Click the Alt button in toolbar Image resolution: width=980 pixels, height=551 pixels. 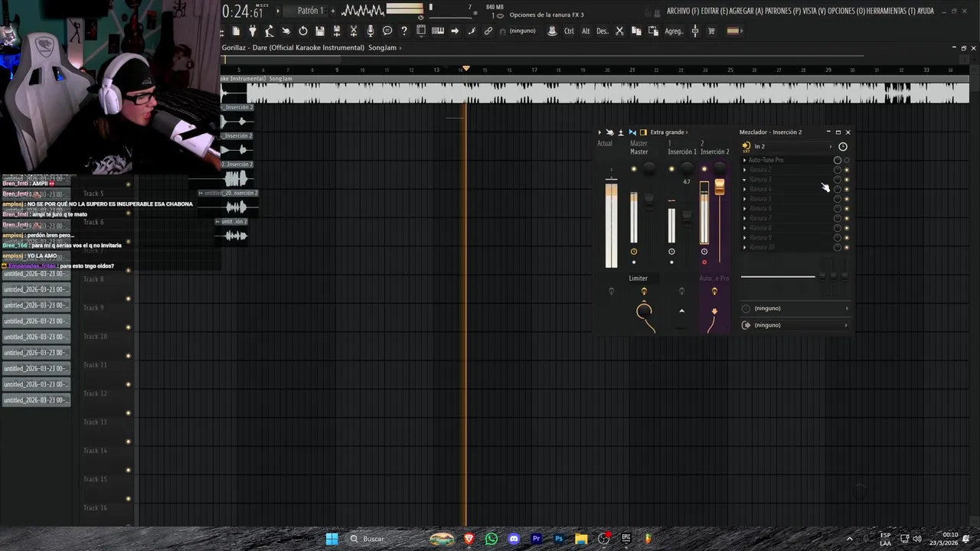tap(586, 31)
